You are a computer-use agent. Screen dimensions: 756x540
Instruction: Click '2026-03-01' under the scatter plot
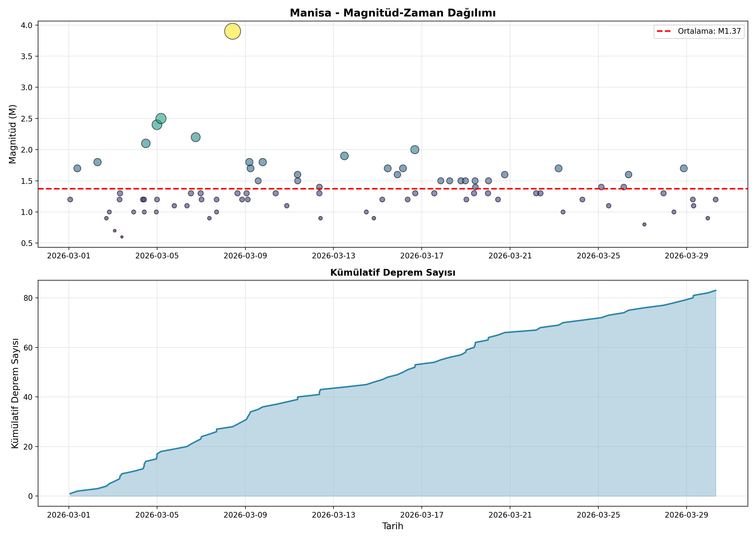pyautogui.click(x=69, y=256)
